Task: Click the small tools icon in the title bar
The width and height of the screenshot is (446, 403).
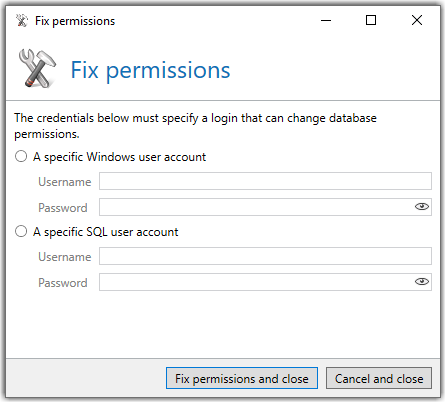Action: [22, 21]
